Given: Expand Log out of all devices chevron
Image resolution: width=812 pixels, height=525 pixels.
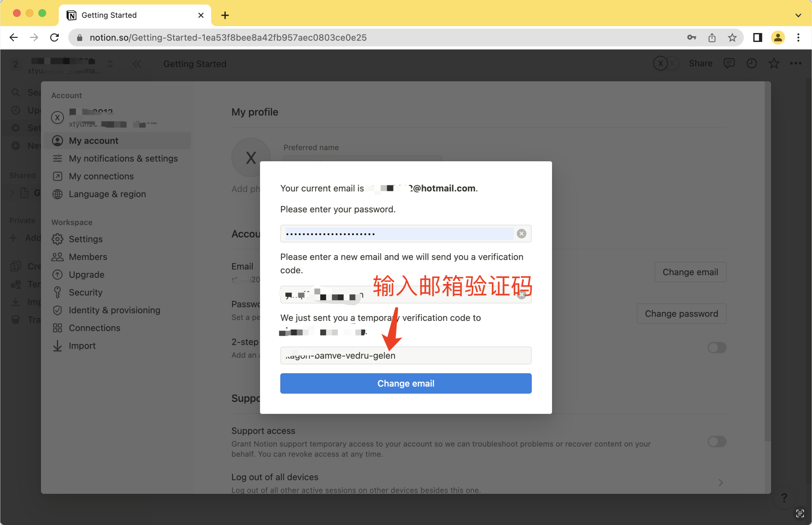Looking at the screenshot, I should click(720, 482).
